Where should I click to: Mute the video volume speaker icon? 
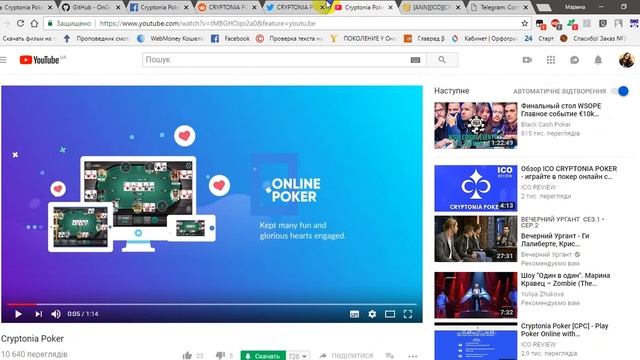(x=56, y=314)
